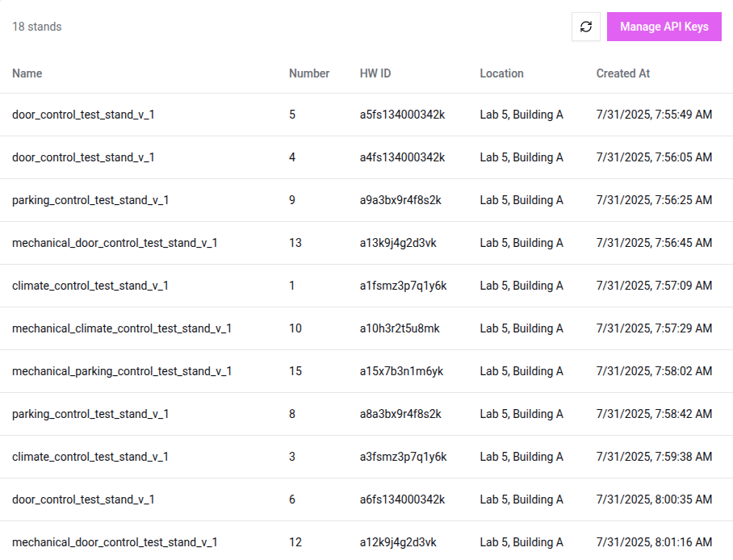Select HW ID a12k9j4g2d3vk

coord(398,542)
